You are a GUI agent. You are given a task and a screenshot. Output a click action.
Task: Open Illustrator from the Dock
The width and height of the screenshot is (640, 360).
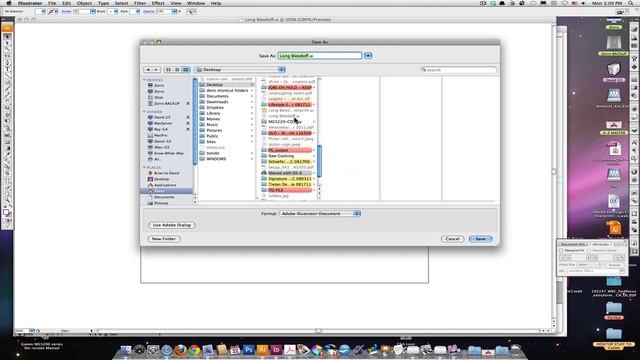(x=262, y=350)
